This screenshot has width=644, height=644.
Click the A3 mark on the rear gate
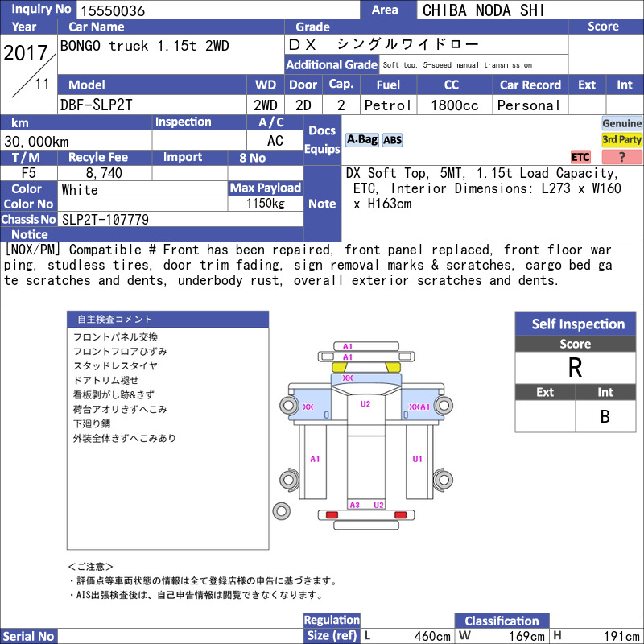354,505
